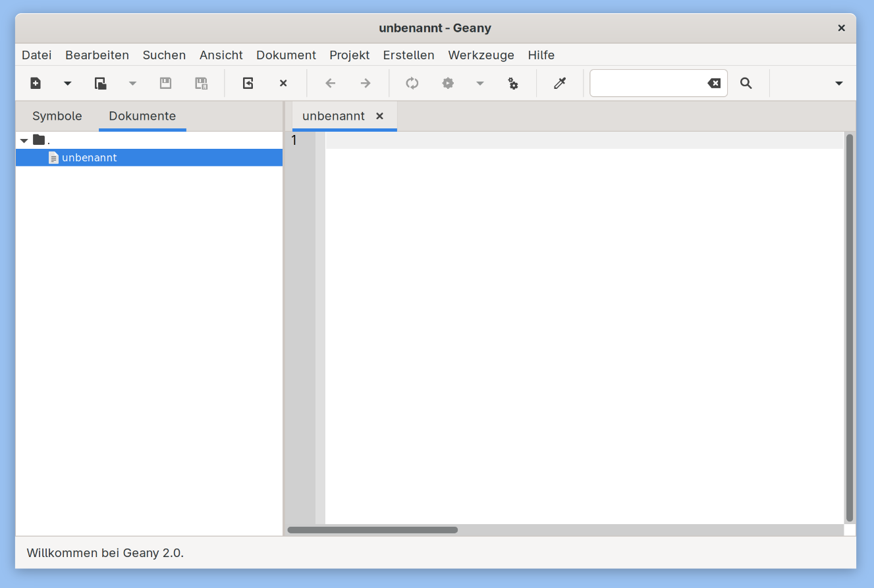Reload the current file from disk icon
This screenshot has width=874, height=588.
pos(248,83)
